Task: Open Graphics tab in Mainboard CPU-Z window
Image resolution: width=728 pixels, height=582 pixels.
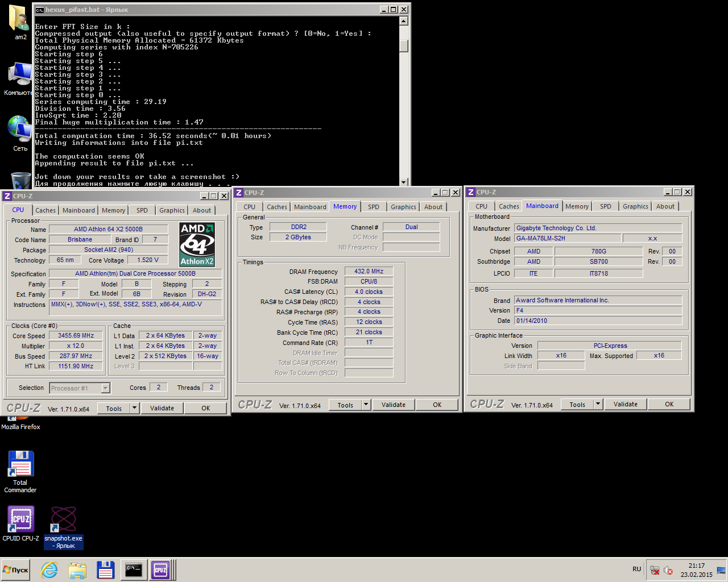Action: tap(635, 206)
